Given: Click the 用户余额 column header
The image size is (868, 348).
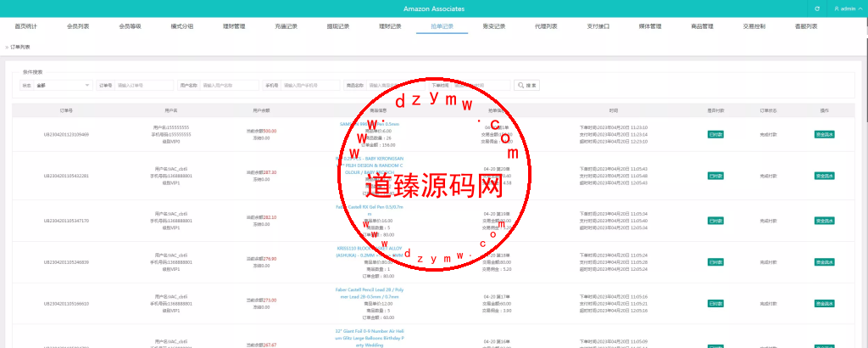Looking at the screenshot, I should click(x=261, y=111).
